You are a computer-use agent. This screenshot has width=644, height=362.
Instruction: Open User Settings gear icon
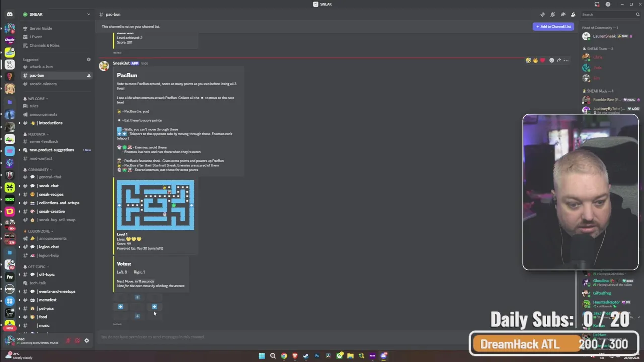click(x=87, y=341)
